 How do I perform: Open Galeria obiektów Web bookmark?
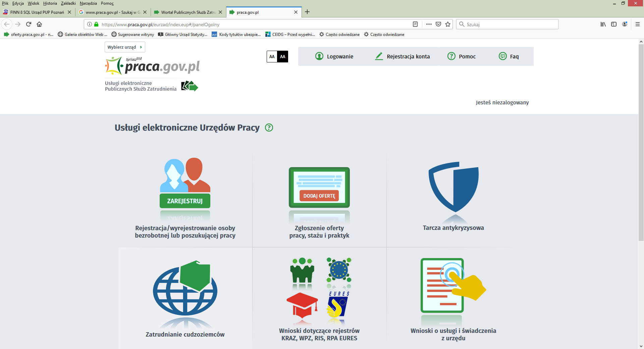pos(83,34)
